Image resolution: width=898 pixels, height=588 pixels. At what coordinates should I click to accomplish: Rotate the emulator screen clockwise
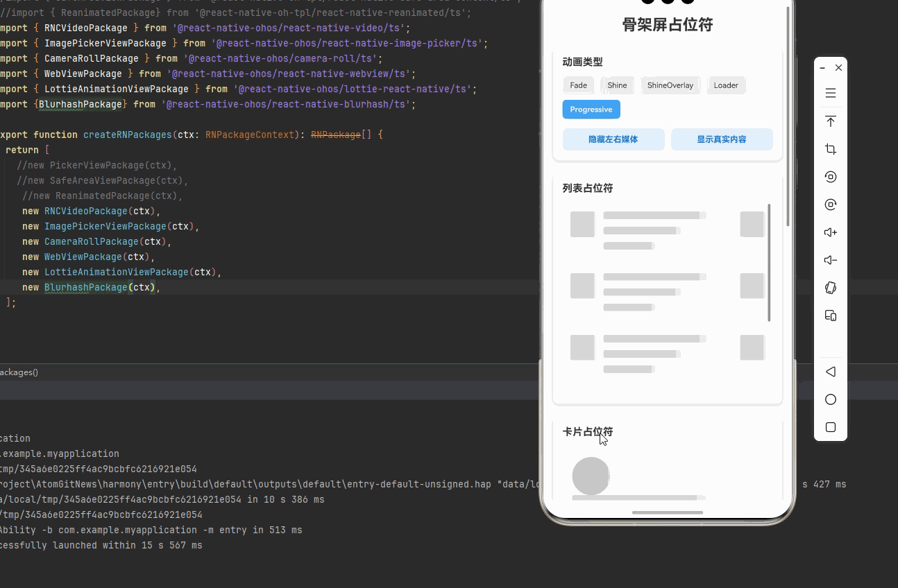(831, 205)
